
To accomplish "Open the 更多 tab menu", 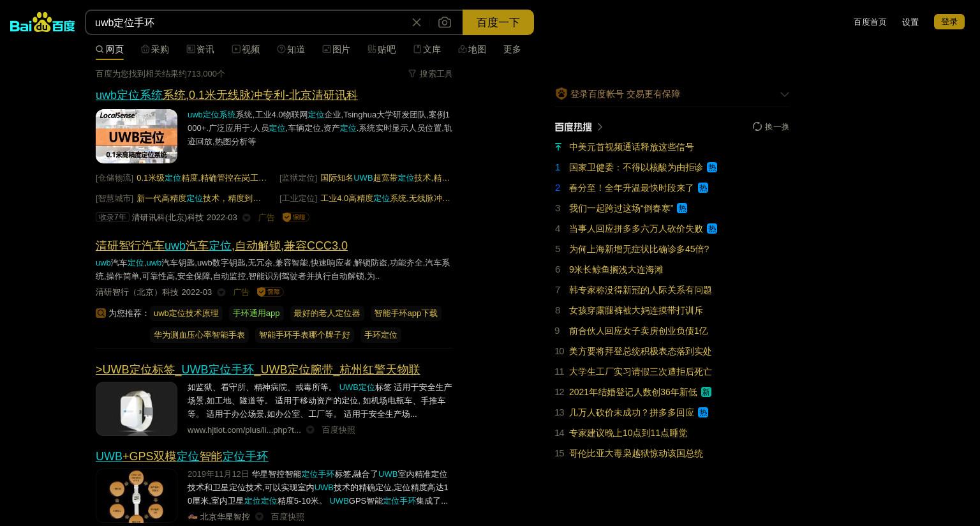I will pos(512,49).
